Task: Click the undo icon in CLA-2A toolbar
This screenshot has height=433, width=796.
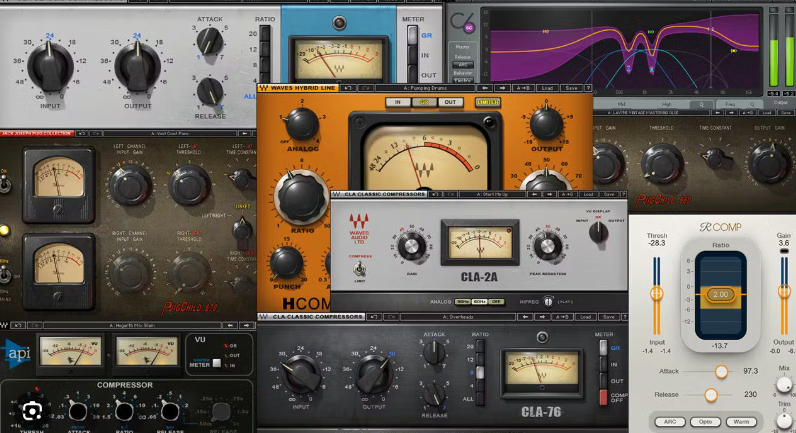Action: (x=436, y=194)
